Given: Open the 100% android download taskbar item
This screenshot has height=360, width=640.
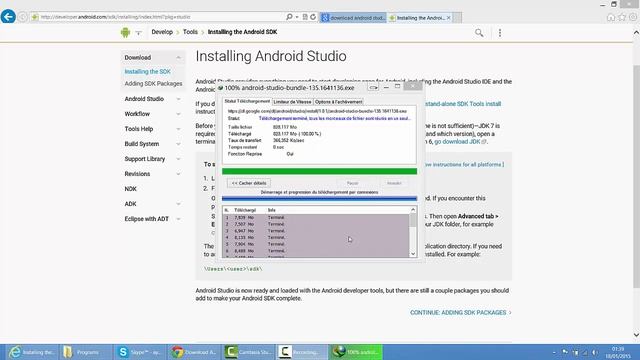Looking at the screenshot, I should tap(357, 352).
